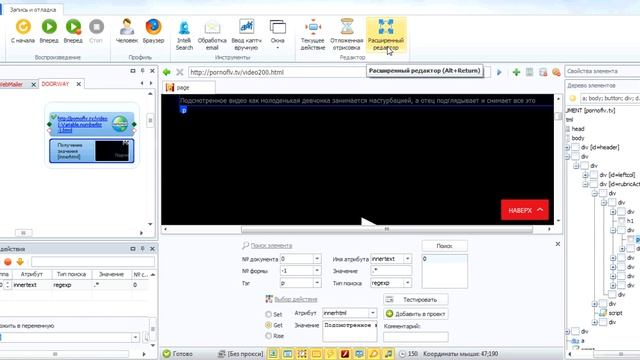640x360 pixels.
Task: Select the Get radio button
Action: point(268,325)
